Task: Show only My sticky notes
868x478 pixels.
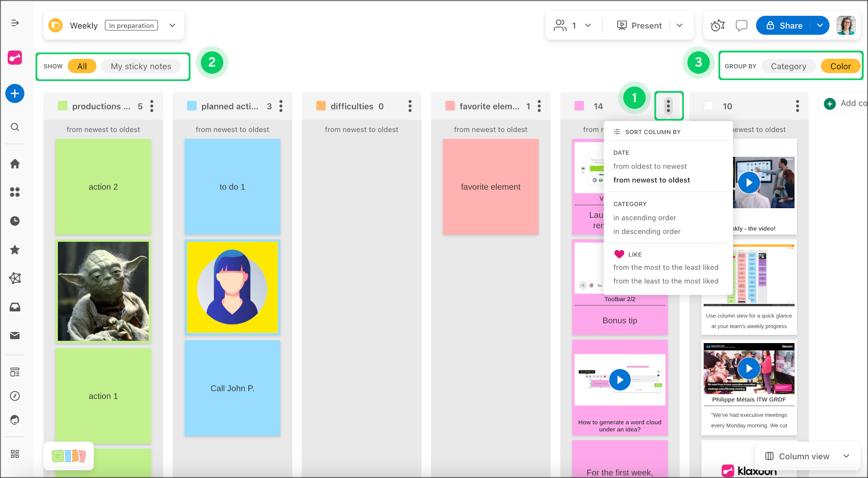Action: (x=141, y=66)
